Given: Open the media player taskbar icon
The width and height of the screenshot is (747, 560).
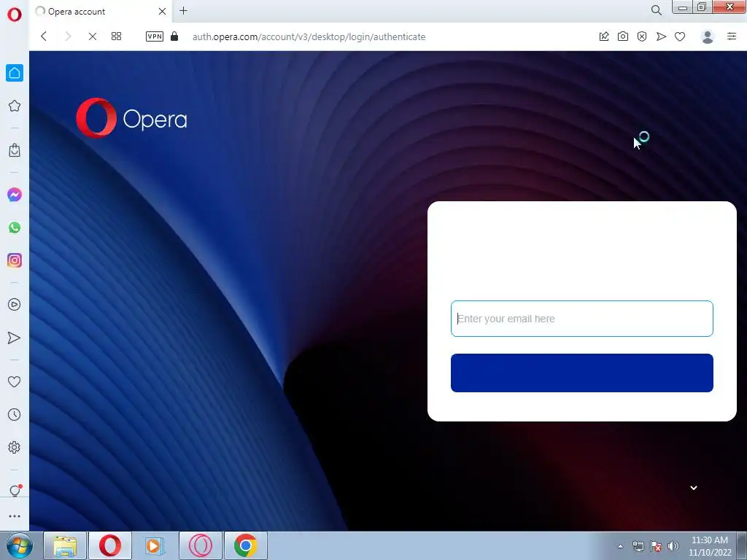Looking at the screenshot, I should (155, 545).
